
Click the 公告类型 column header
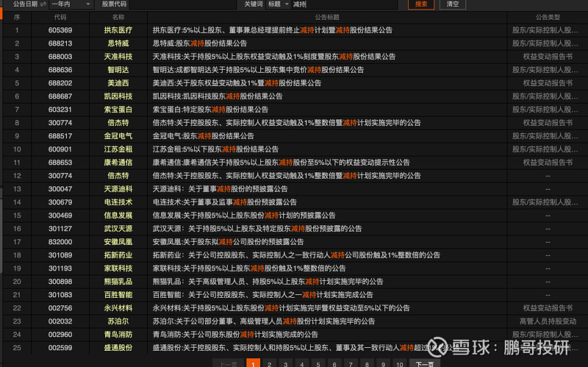click(x=548, y=17)
